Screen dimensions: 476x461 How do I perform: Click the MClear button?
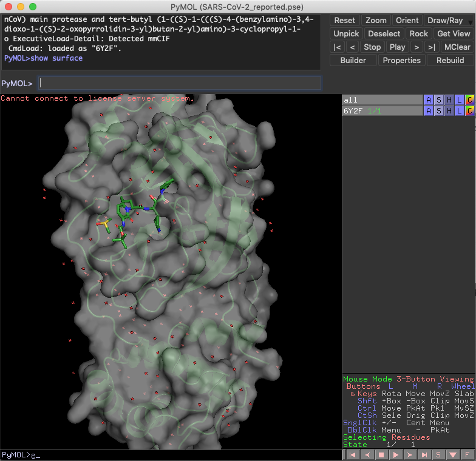[x=457, y=47]
